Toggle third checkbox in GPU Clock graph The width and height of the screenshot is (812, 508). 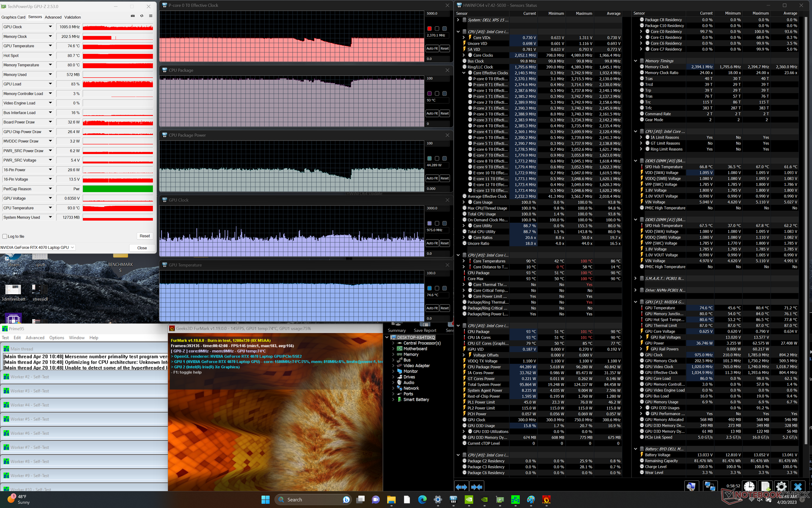coord(444,223)
